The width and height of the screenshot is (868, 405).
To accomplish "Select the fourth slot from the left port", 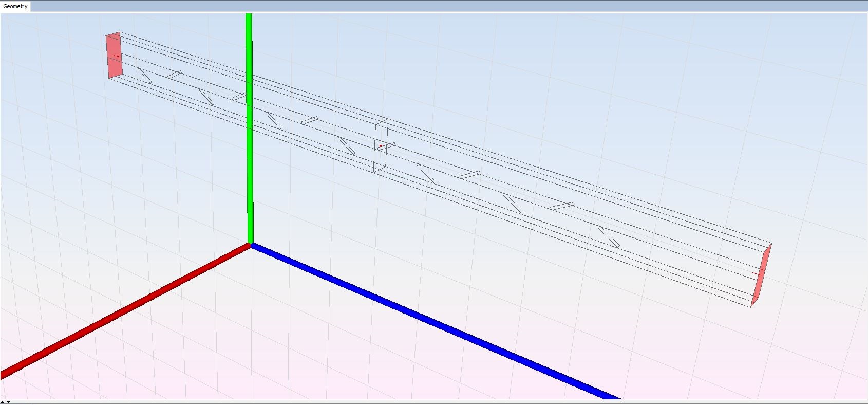I will point(238,96).
